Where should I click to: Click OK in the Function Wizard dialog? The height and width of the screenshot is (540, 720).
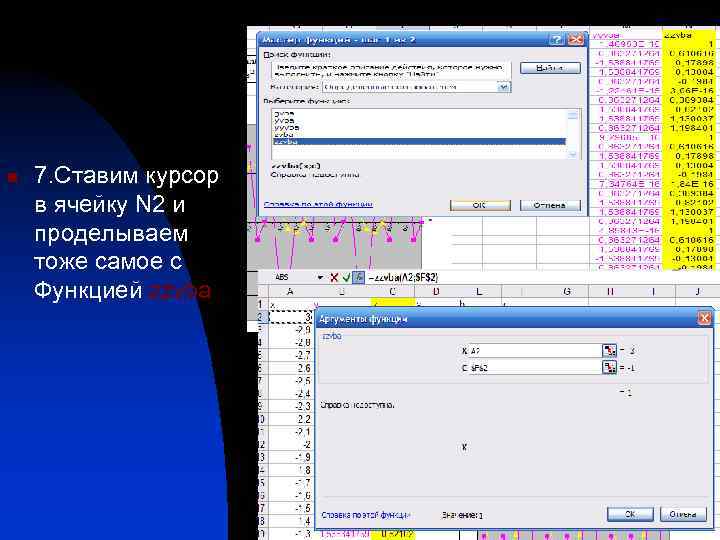coord(480,205)
